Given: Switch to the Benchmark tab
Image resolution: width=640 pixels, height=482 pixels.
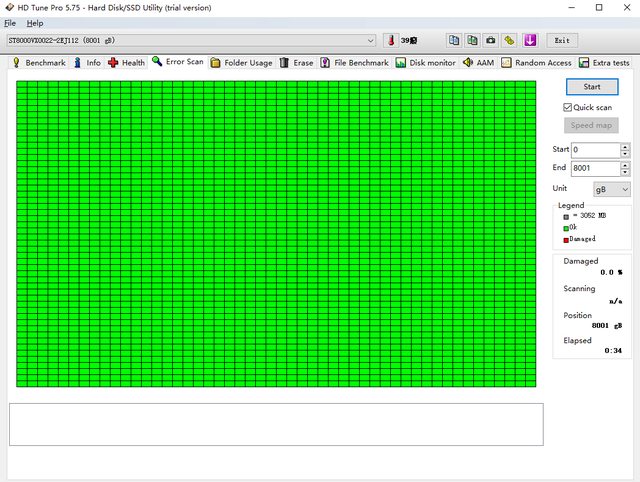Looking at the screenshot, I should click(38, 62).
